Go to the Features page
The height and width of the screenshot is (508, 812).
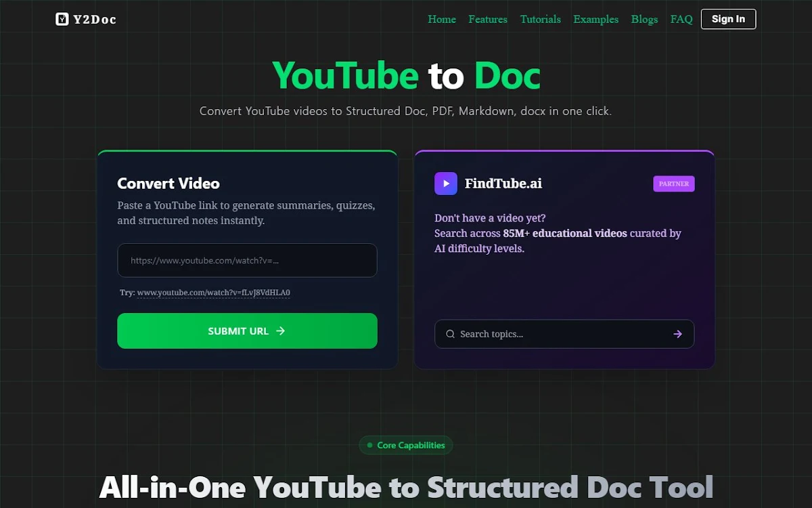(488, 19)
